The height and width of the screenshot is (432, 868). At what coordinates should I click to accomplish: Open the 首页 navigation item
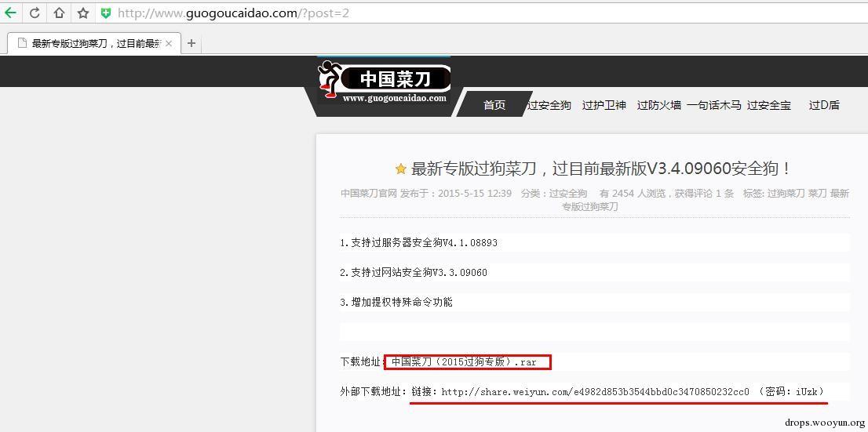494,105
